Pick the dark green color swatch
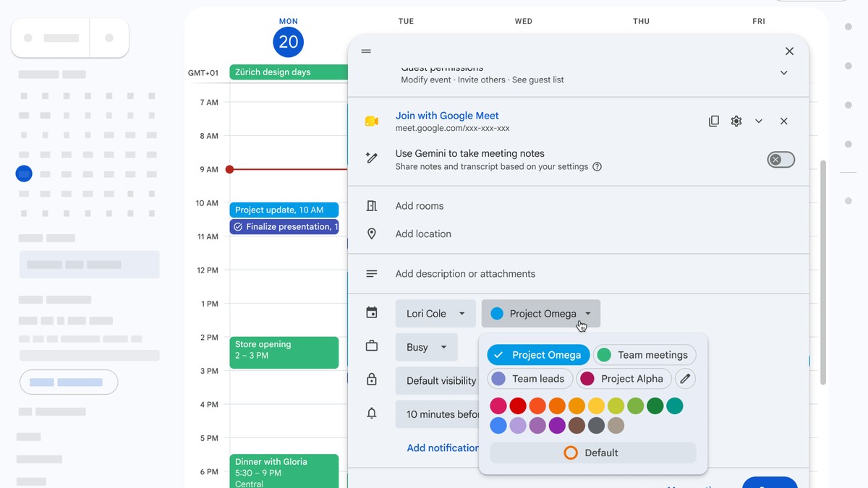The height and width of the screenshot is (488, 868). point(655,406)
